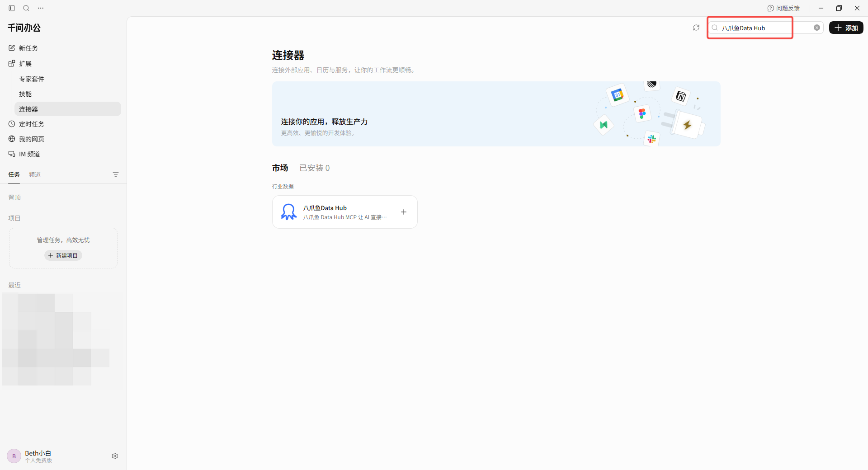Click the 新建项目 button

pos(63,255)
